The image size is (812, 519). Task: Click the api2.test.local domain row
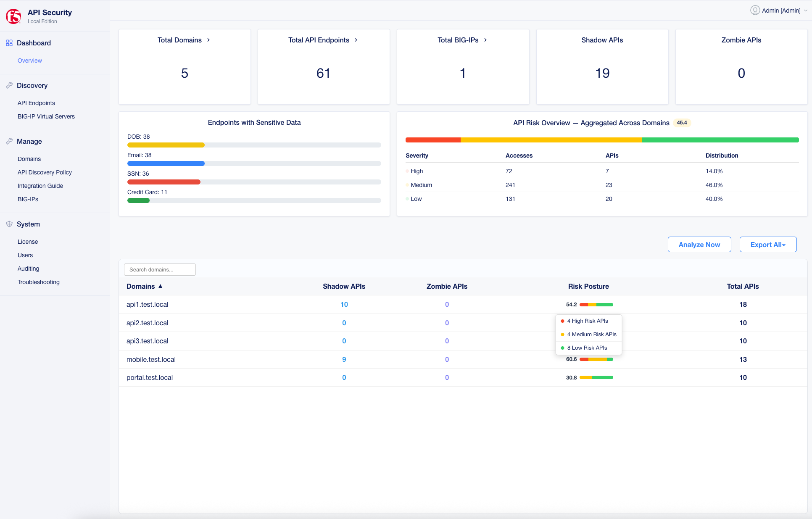tap(463, 323)
